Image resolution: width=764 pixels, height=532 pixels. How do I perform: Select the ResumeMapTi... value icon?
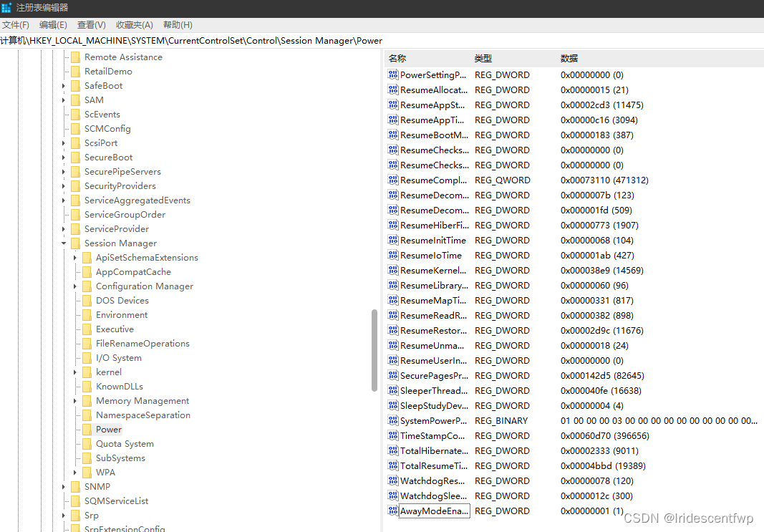(x=393, y=300)
